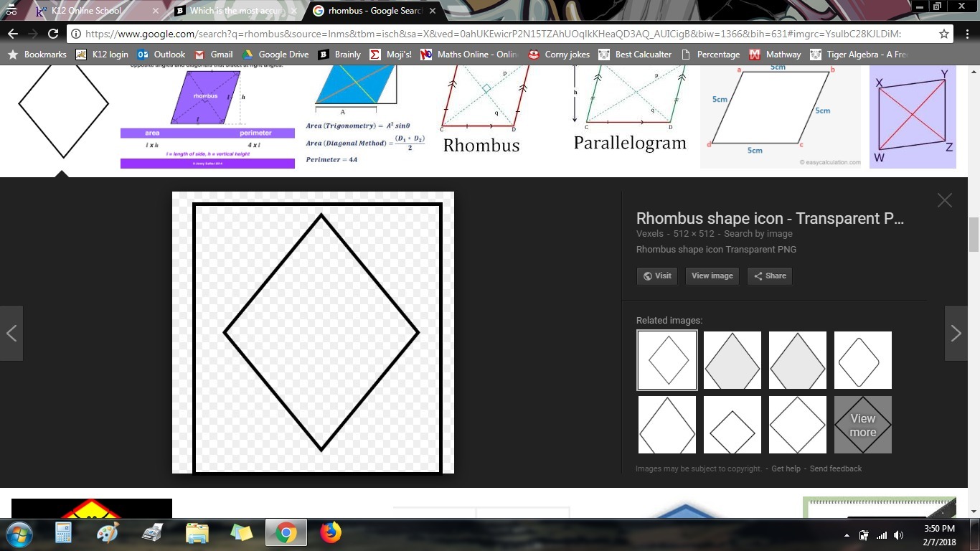
Task: Open the Moji's! bookmark
Action: pyautogui.click(x=390, y=55)
